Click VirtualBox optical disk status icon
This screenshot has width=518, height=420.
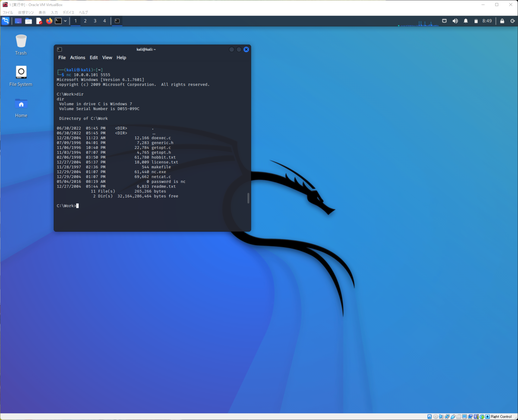[436, 417]
